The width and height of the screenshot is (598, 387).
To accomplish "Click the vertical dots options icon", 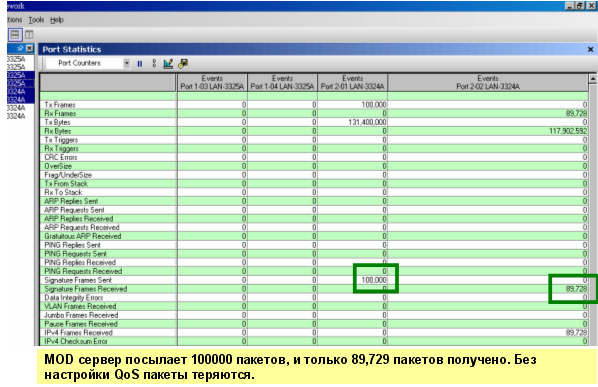I will 154,64.
